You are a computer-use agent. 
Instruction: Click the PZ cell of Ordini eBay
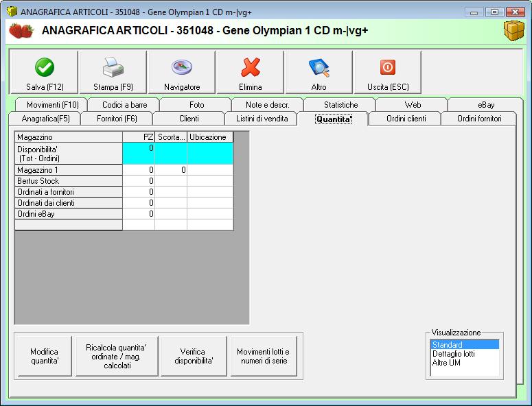139,214
